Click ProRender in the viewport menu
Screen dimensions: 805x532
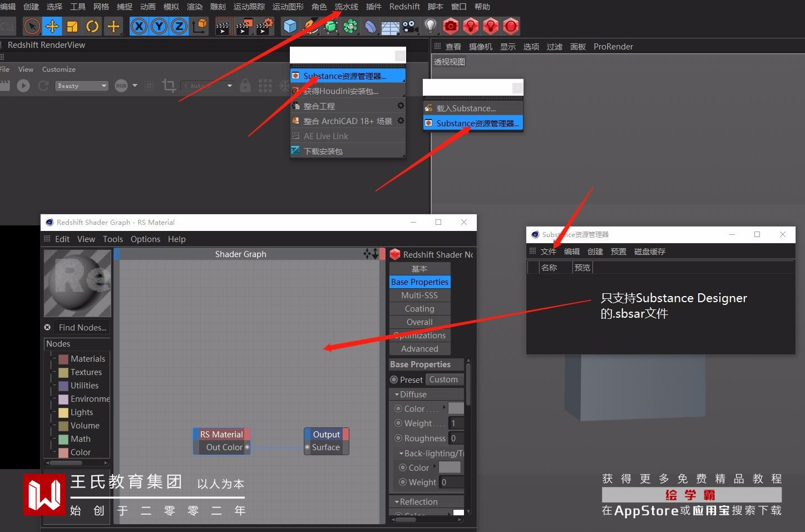coord(613,47)
